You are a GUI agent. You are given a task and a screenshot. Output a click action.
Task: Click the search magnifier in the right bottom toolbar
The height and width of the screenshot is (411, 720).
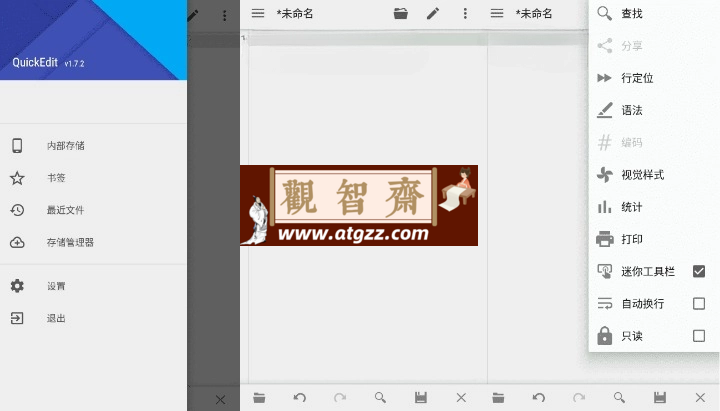point(619,397)
